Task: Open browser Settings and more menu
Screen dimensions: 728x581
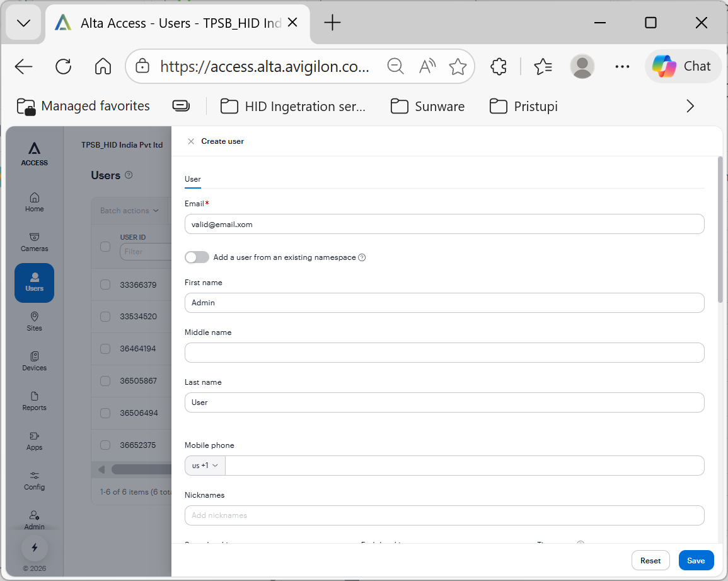Action: 622,66
